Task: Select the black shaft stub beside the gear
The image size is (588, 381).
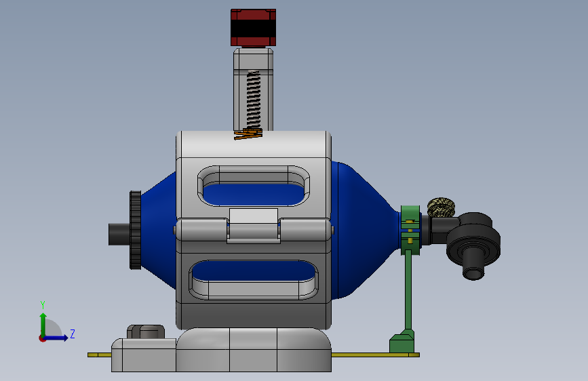Action: coord(119,235)
